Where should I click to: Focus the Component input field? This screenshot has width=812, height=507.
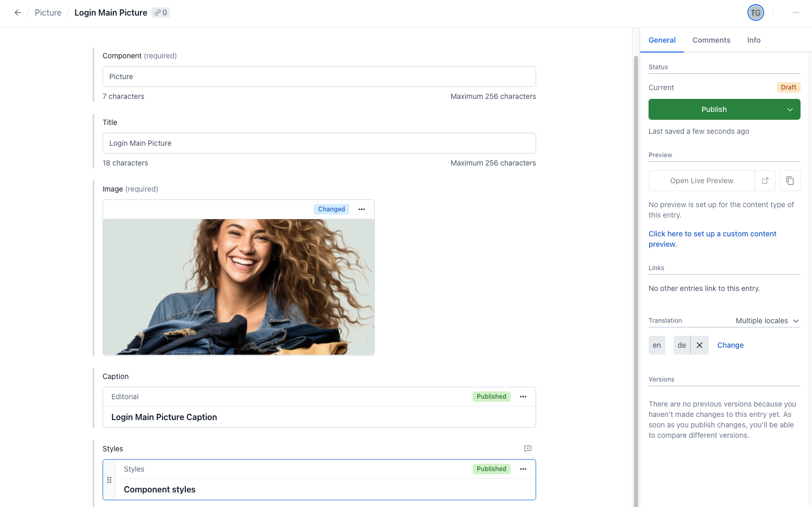click(x=319, y=77)
